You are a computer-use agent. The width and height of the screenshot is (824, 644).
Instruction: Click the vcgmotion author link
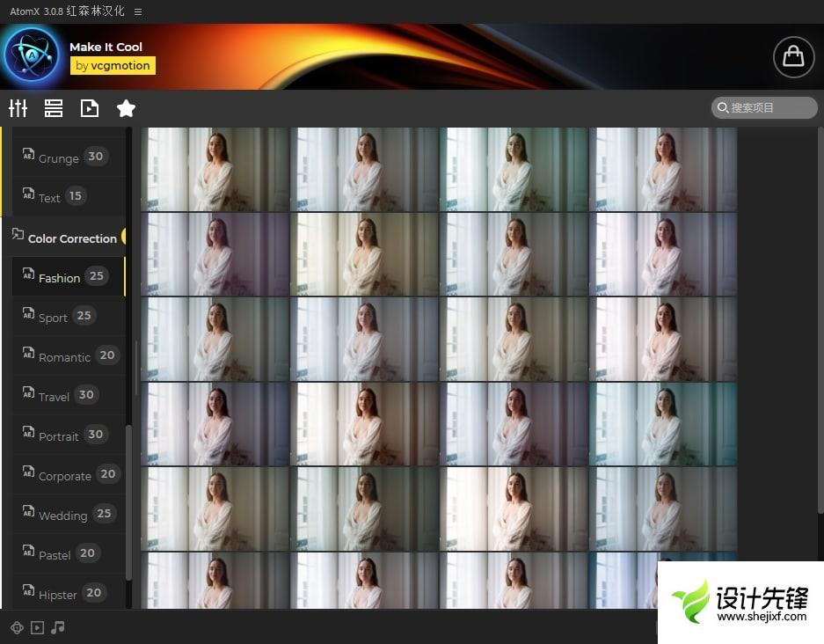(113, 65)
